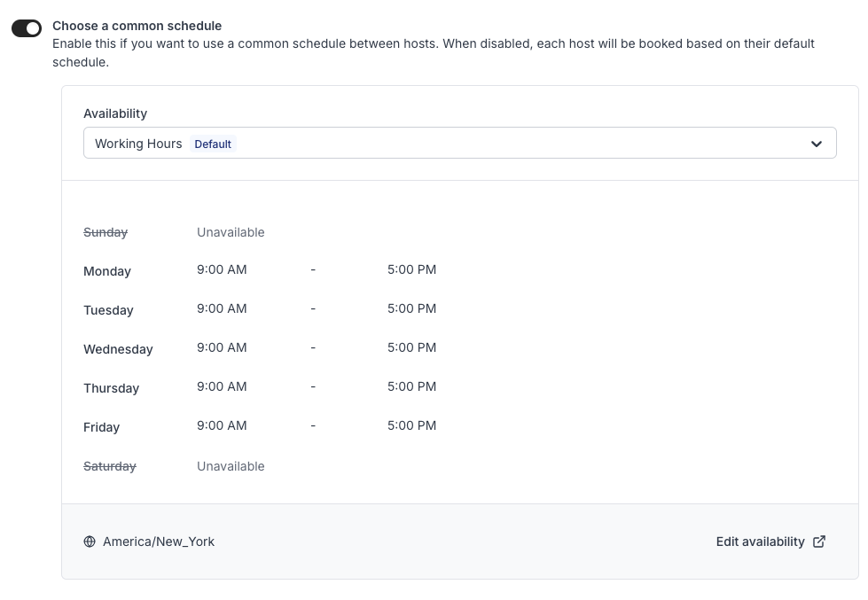This screenshot has width=868, height=600.
Task: Disable the common schedule toggle
Action: coord(27,28)
